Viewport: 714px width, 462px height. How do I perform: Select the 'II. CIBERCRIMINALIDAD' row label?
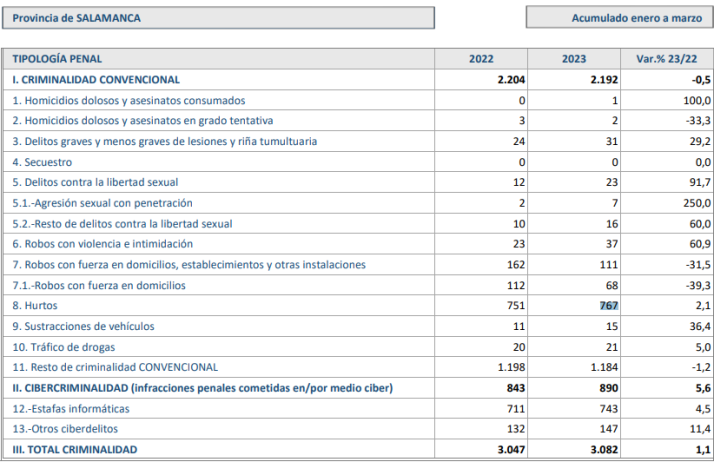pyautogui.click(x=202, y=388)
